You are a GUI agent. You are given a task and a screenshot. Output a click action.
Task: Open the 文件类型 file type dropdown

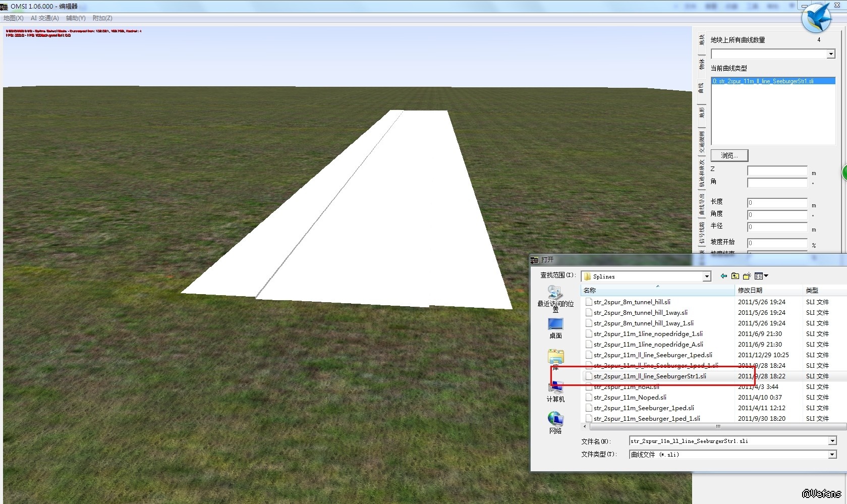pos(832,455)
